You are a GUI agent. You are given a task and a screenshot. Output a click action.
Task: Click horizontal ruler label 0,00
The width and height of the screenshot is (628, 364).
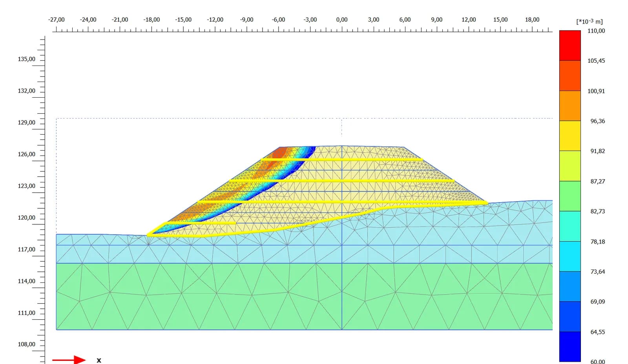[342, 20]
